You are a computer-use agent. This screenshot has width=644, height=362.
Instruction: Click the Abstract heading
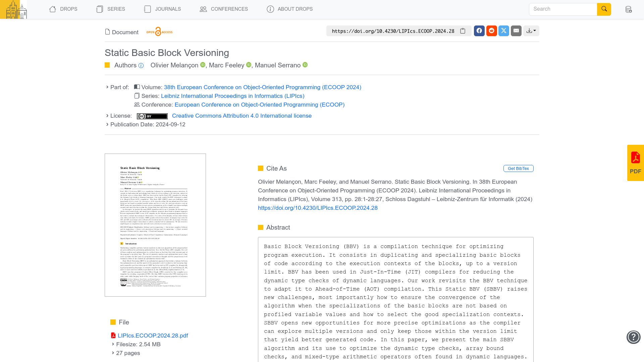278,227
